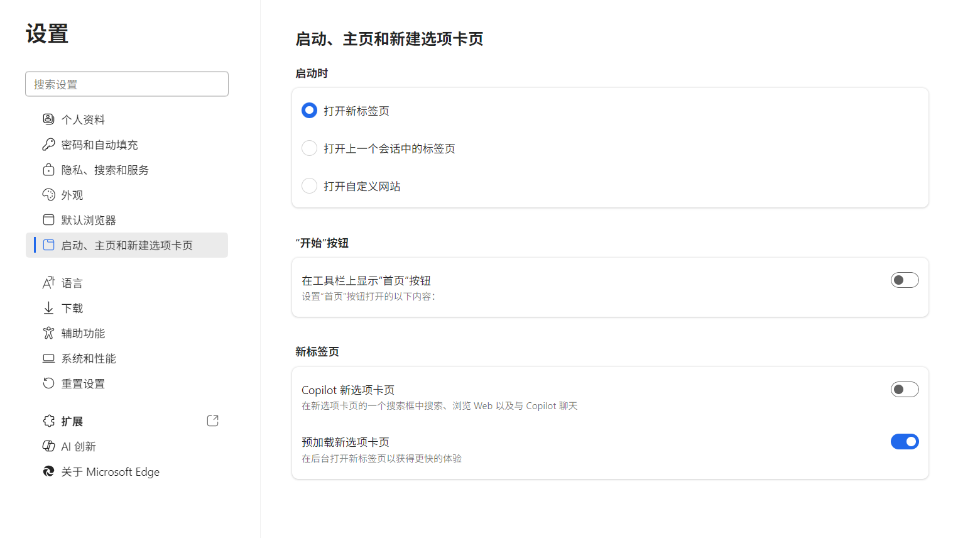This screenshot has height=538, width=980.
Task: Open 密码和自动填充 settings via its key icon
Action: pos(48,144)
